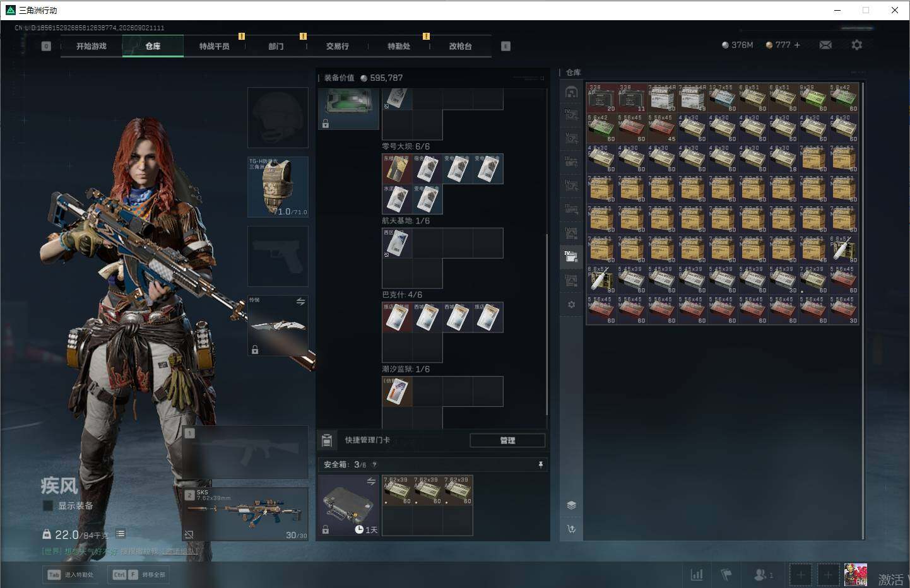Viewport: 910px width, 588px height.
Task: Select the keycard under 航天基地
Action: [397, 244]
